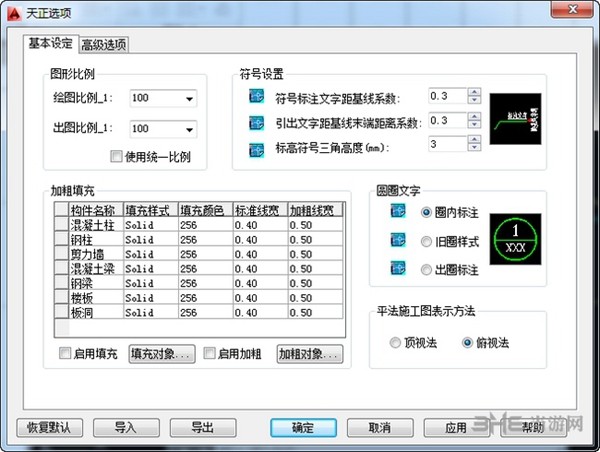Decrease 符号标注文字距基线系数 with down arrow
Screen dimensions: 600x452
[474, 100]
